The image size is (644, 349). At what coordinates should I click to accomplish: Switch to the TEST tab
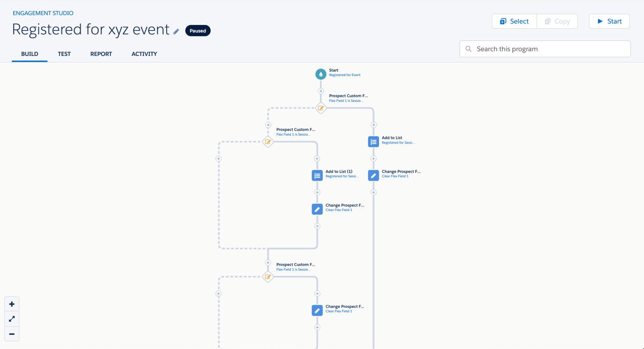[x=64, y=54]
